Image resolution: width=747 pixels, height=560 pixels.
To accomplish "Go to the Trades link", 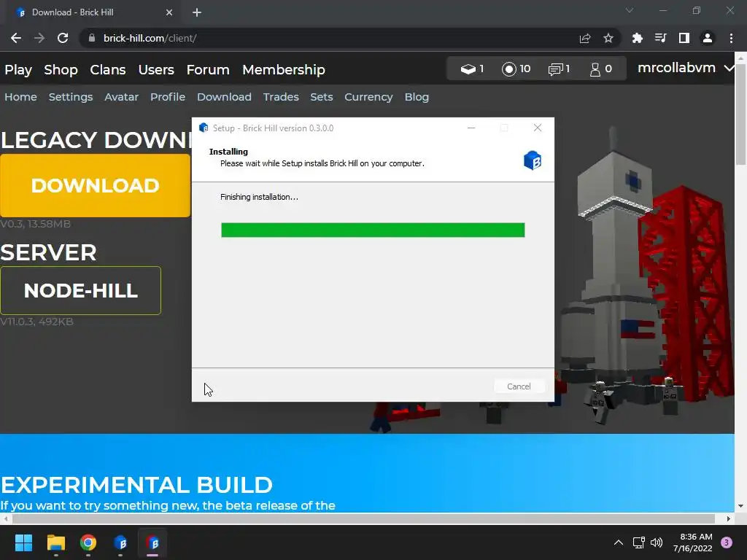I will click(281, 97).
